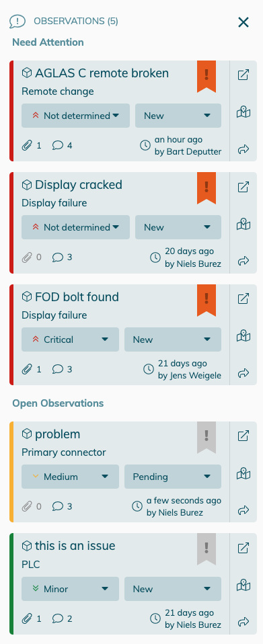Click share arrow on this is an issue card
The width and height of the screenshot is (263, 644).
coord(243,621)
